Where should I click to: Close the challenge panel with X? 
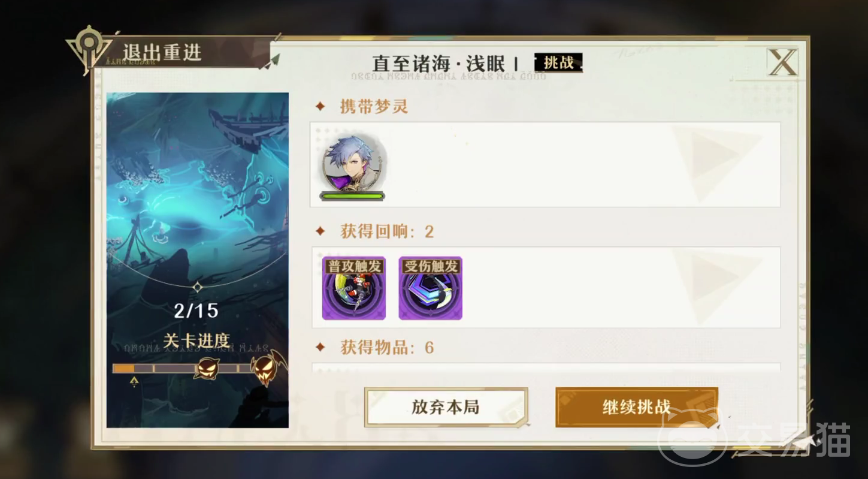click(x=782, y=62)
